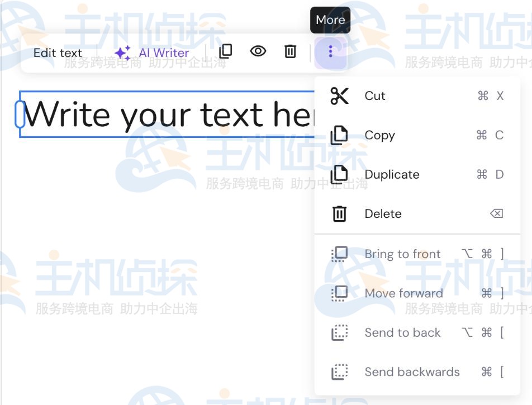This screenshot has height=405, width=532.
Task: Click the Copy icon inside the context menu
Action: click(340, 135)
